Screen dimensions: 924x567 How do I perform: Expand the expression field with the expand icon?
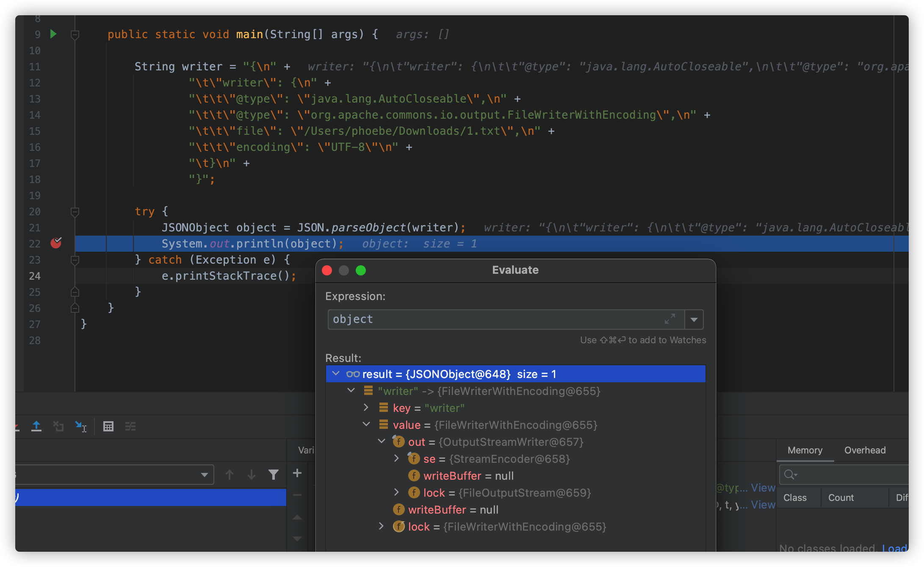[670, 319]
